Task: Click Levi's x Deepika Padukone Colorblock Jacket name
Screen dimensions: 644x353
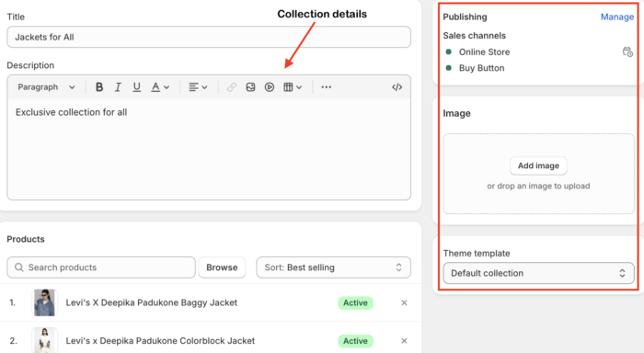Action: pos(160,341)
